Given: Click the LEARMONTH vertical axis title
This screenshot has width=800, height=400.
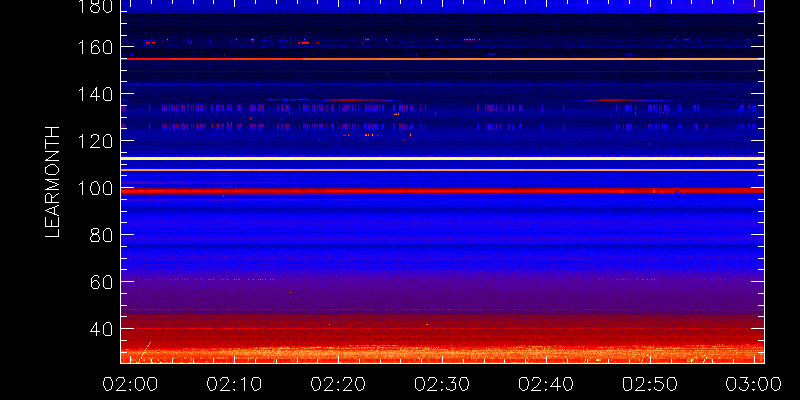Looking at the screenshot, I should pyautogui.click(x=53, y=182).
